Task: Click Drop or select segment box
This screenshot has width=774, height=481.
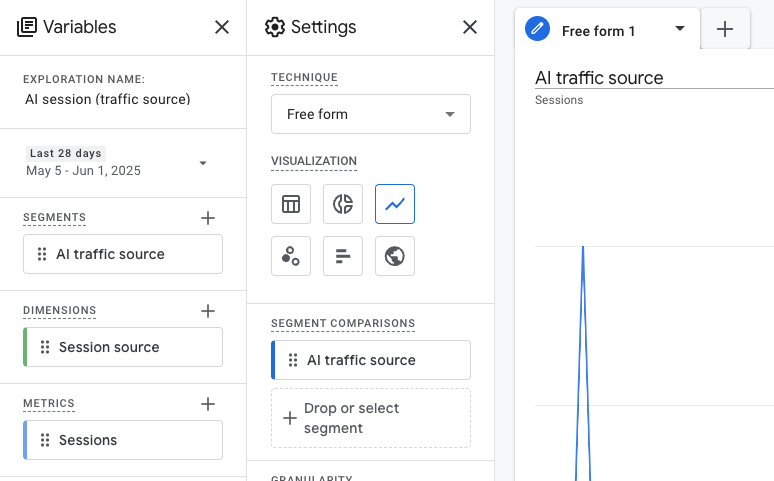Action: (371, 418)
